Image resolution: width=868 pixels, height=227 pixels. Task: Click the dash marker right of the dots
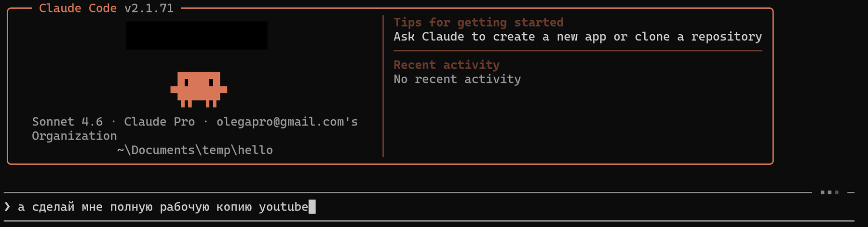[x=851, y=192]
